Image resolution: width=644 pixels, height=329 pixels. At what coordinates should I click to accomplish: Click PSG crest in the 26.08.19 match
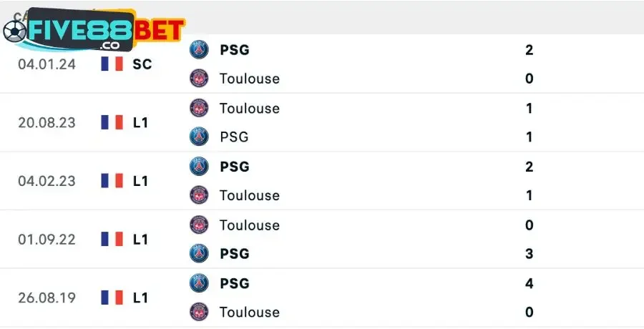click(x=199, y=283)
